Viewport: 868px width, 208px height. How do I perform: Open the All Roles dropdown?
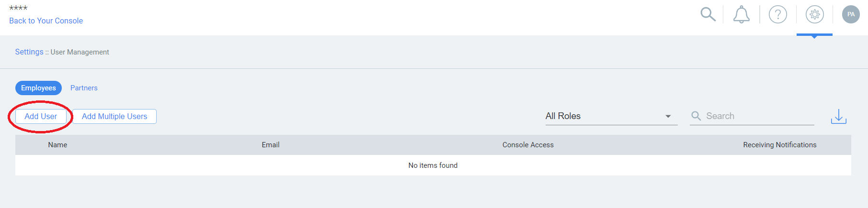(611, 116)
